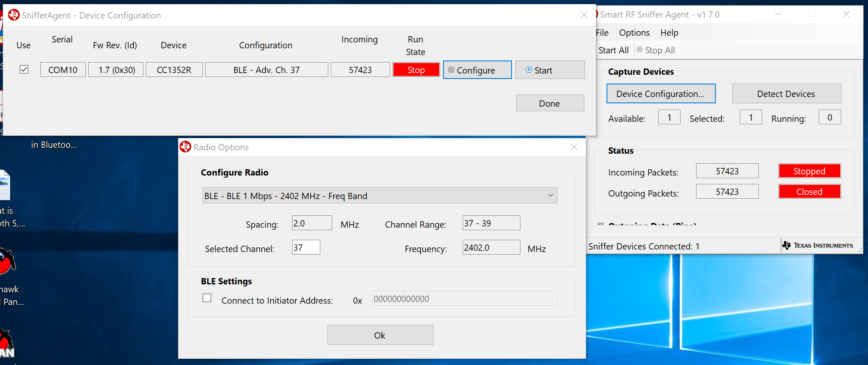Open Device Configuration... in Capture Devices

(x=661, y=94)
